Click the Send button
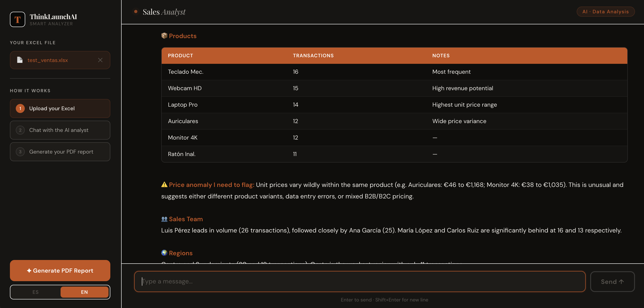 click(x=612, y=281)
